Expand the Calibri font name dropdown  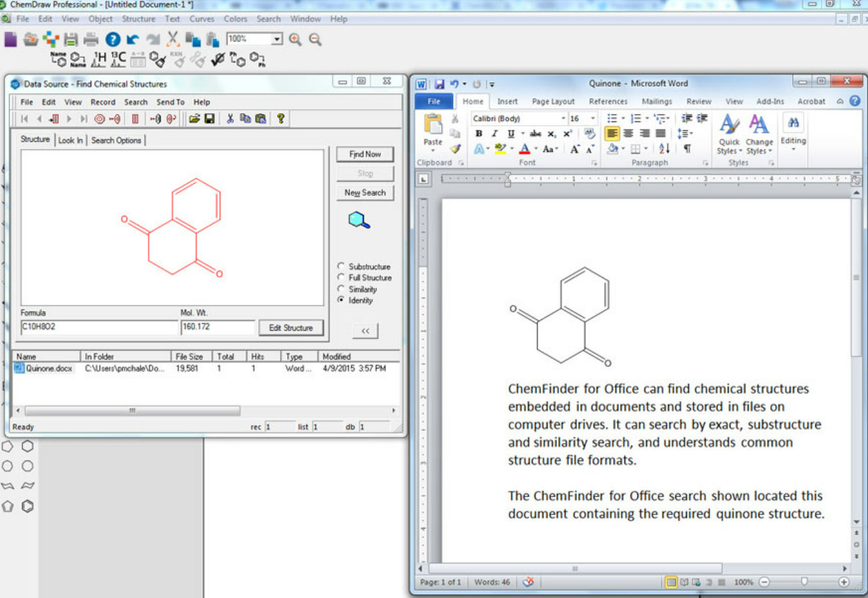[x=563, y=119]
